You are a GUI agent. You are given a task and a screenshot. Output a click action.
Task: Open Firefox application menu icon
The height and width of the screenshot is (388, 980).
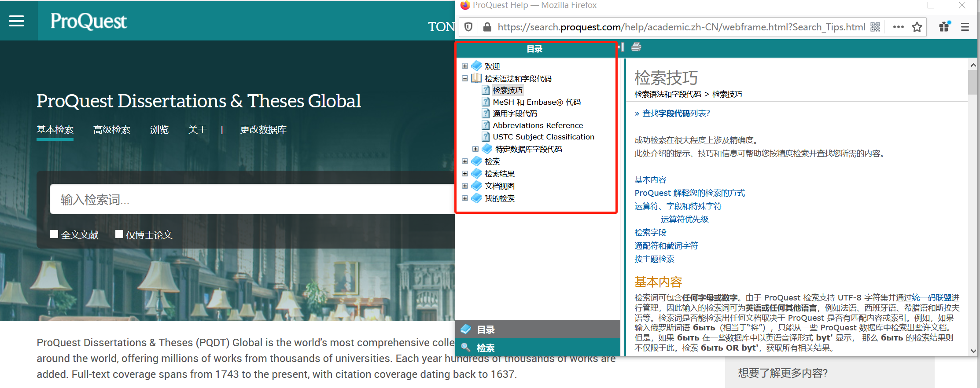click(x=965, y=27)
